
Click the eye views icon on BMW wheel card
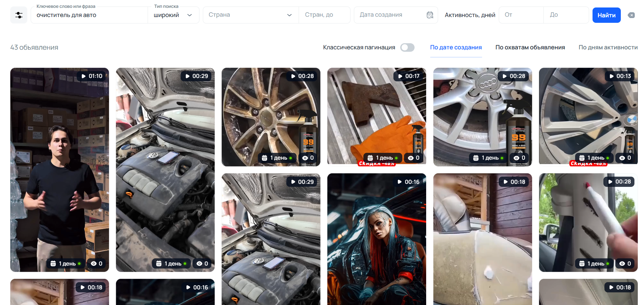pos(622,158)
